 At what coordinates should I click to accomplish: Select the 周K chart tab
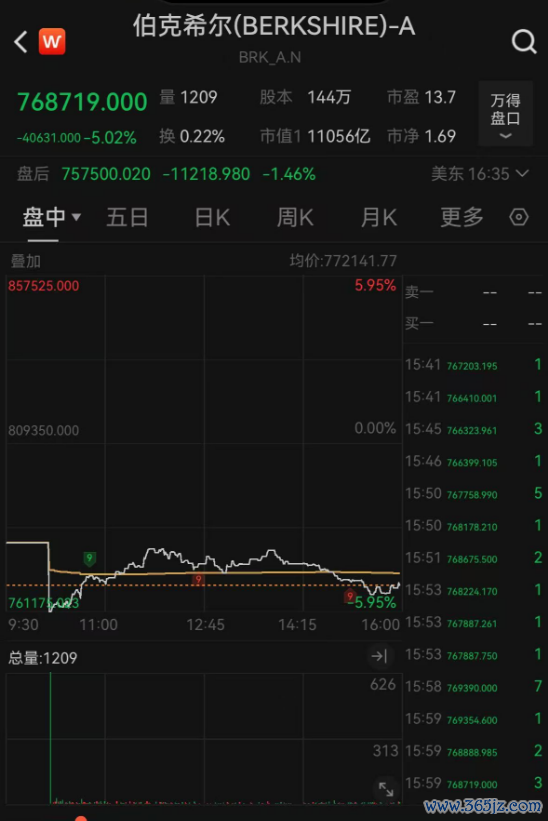pyautogui.click(x=295, y=217)
